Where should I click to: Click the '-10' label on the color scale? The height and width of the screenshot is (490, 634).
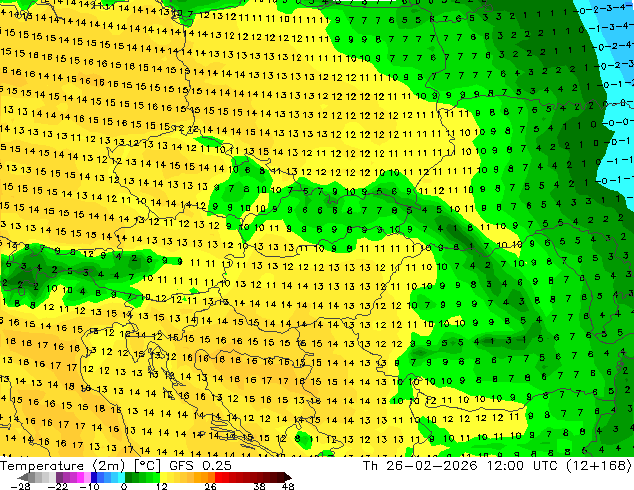click(89, 486)
